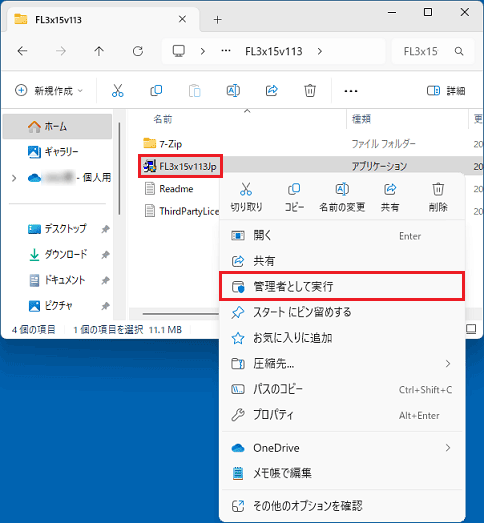Choose 開く from the context menu

pos(342,236)
